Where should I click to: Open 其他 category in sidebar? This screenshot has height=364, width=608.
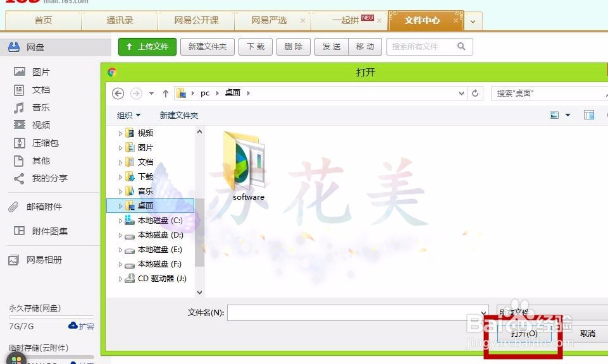pos(40,161)
